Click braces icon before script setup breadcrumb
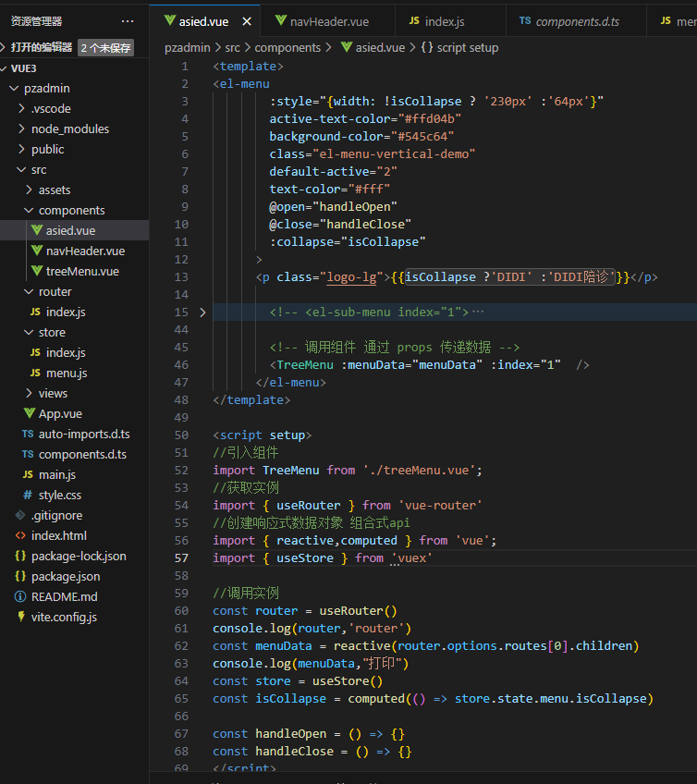 (x=426, y=47)
